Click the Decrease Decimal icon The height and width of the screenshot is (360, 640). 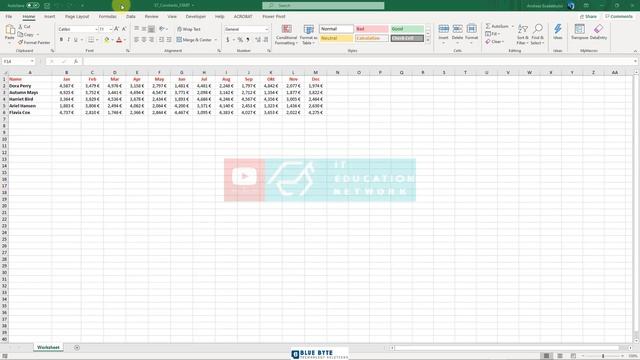coord(266,40)
